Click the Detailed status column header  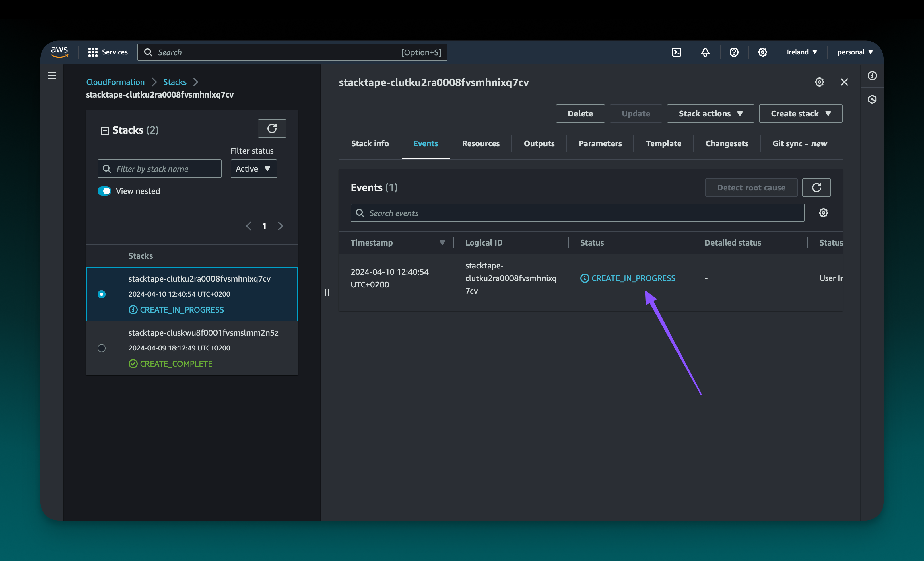(x=733, y=243)
